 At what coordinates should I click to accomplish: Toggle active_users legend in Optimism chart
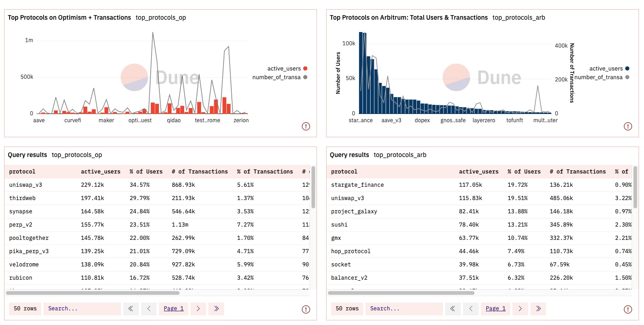[x=287, y=69]
